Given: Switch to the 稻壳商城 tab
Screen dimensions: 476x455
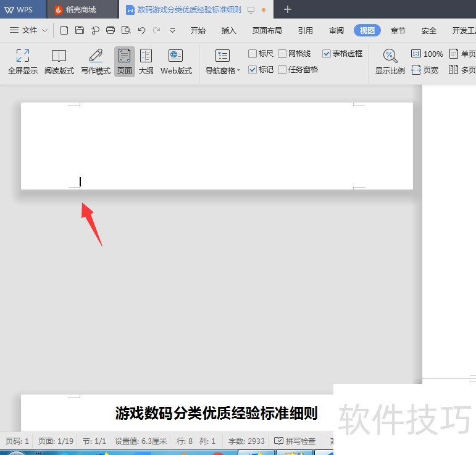Looking at the screenshot, I should click(82, 10).
